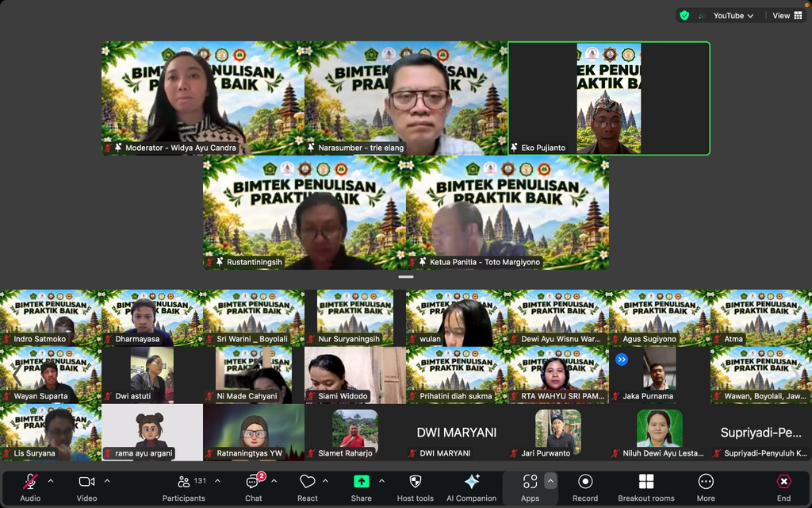Expand audio options arrow next to Audio
This screenshot has height=508, width=812.
(x=51, y=481)
